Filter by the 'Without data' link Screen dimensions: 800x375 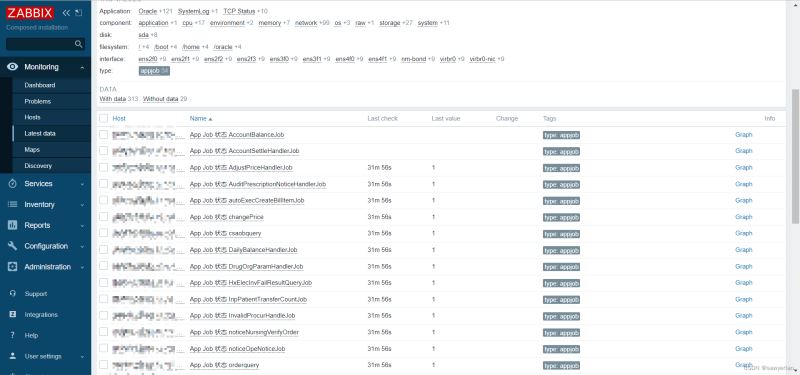click(x=160, y=99)
